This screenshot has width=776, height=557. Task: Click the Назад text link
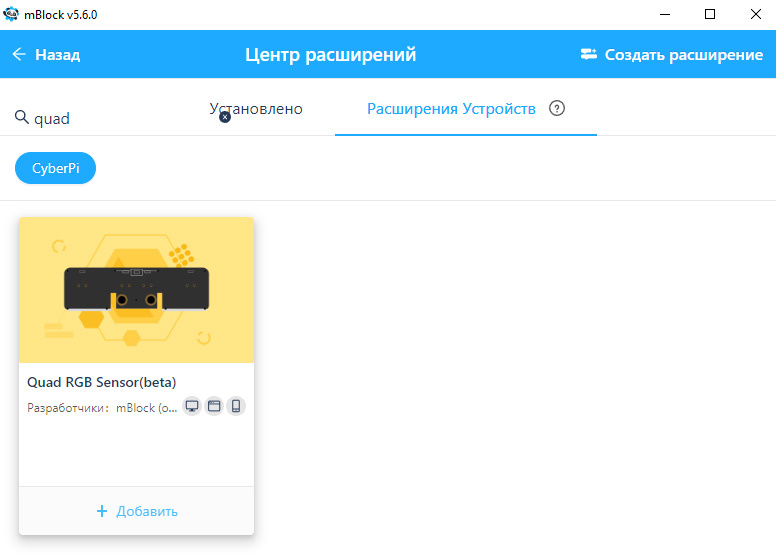57,54
